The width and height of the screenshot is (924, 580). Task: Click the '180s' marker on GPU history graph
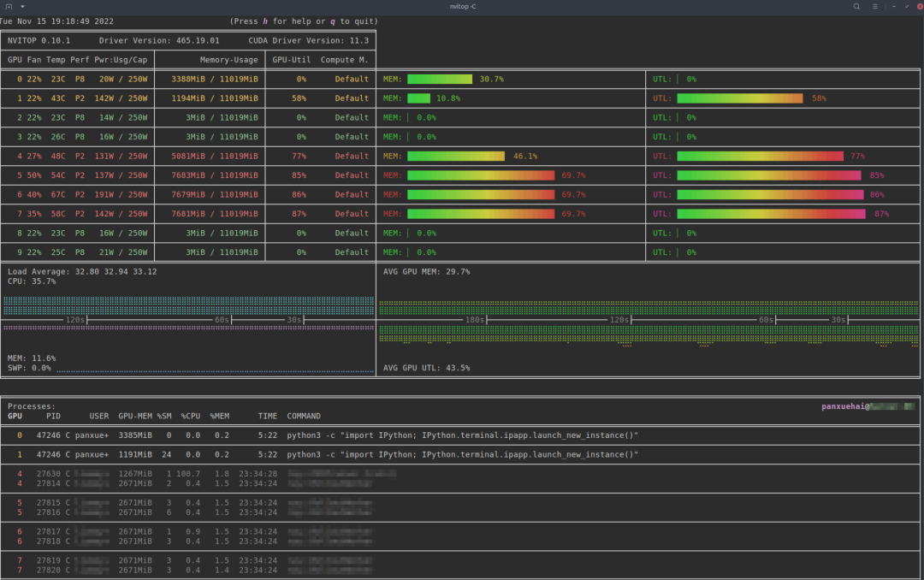[474, 320]
